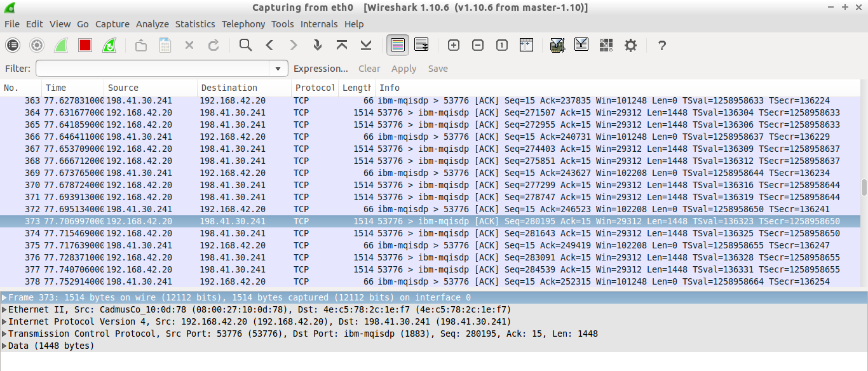The height and width of the screenshot is (371, 868).
Task: Reload the capture file icon
Action: pyautogui.click(x=214, y=45)
